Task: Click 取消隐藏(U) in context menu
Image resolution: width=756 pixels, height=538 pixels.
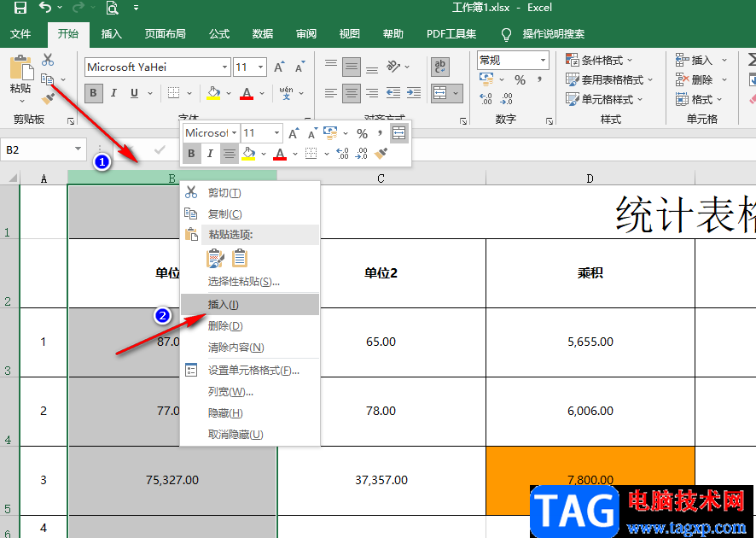Action: (250, 435)
